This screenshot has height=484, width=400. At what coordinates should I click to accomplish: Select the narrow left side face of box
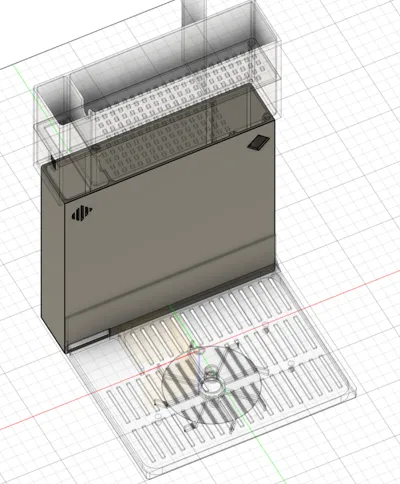tap(53, 258)
